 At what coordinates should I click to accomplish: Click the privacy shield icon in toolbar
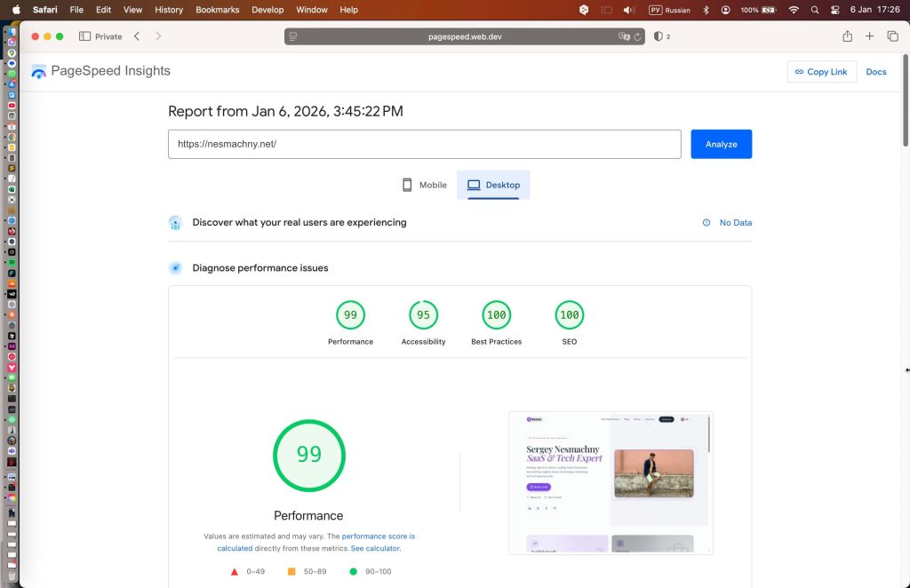(x=658, y=36)
